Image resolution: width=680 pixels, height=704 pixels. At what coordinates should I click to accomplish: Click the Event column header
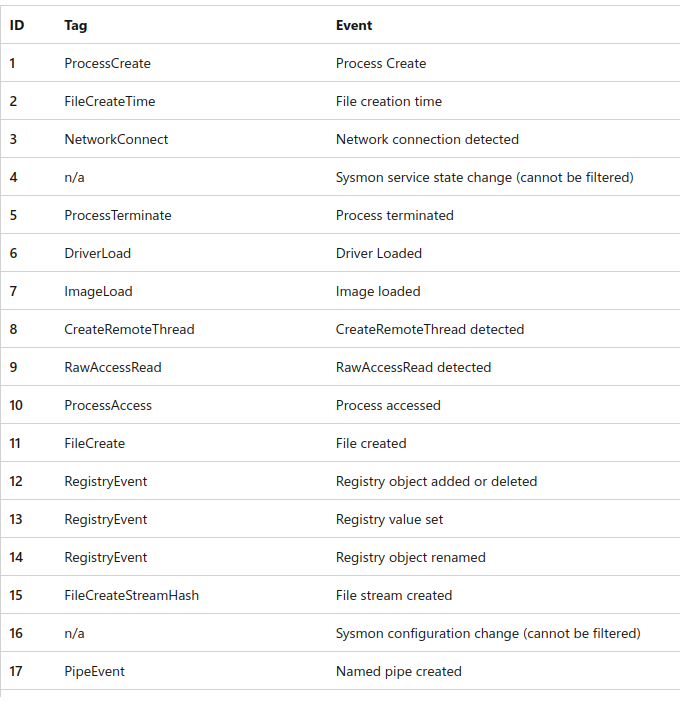[x=354, y=25]
